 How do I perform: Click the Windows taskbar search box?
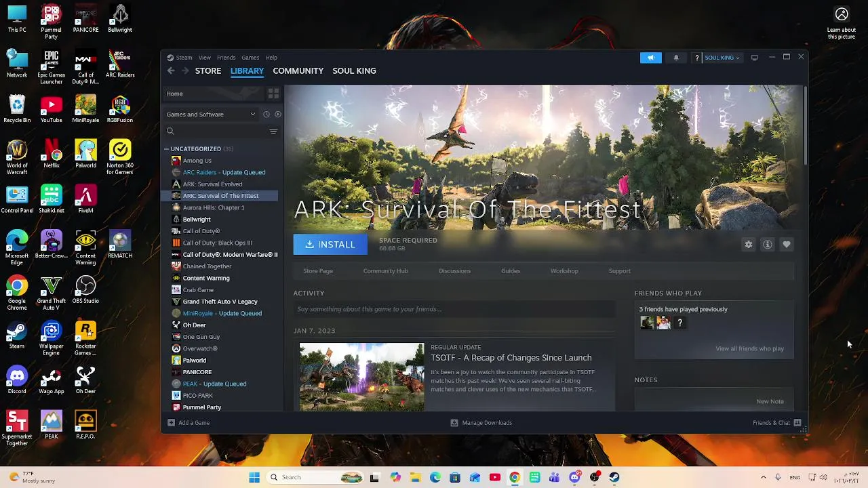coord(315,477)
